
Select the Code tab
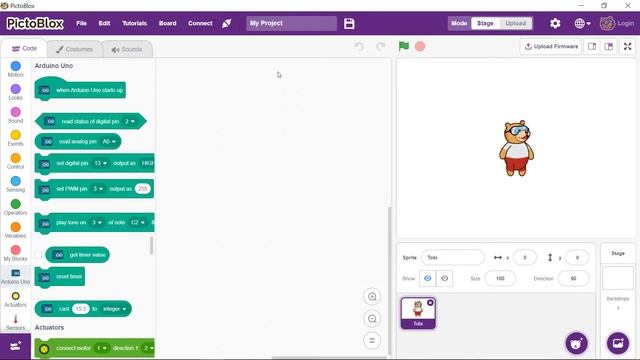click(x=24, y=49)
